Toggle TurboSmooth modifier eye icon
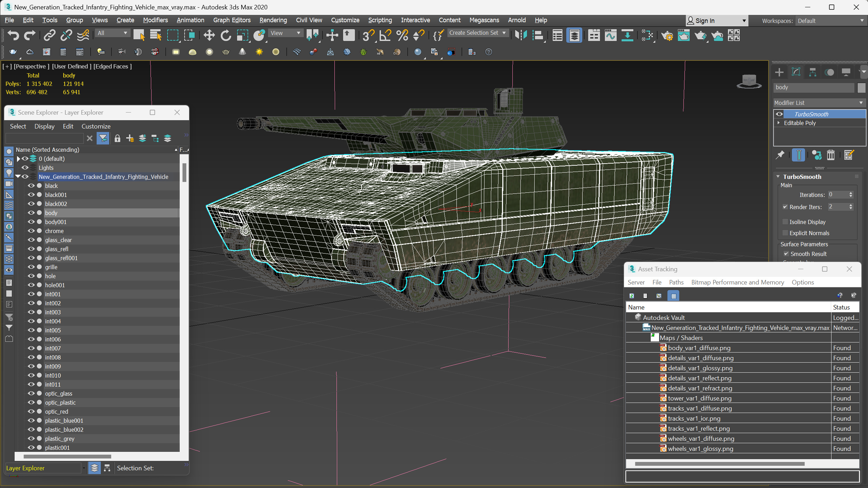The height and width of the screenshot is (488, 868). tap(780, 114)
